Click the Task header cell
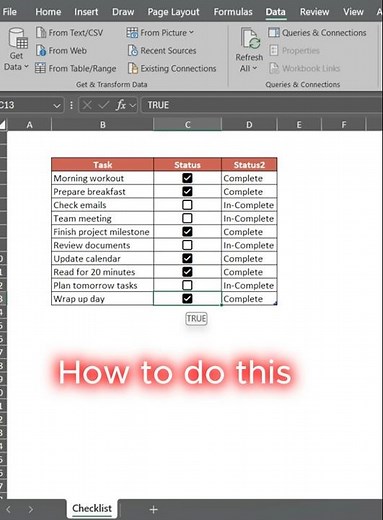Image resolution: width=383 pixels, height=520 pixels. coord(103,165)
